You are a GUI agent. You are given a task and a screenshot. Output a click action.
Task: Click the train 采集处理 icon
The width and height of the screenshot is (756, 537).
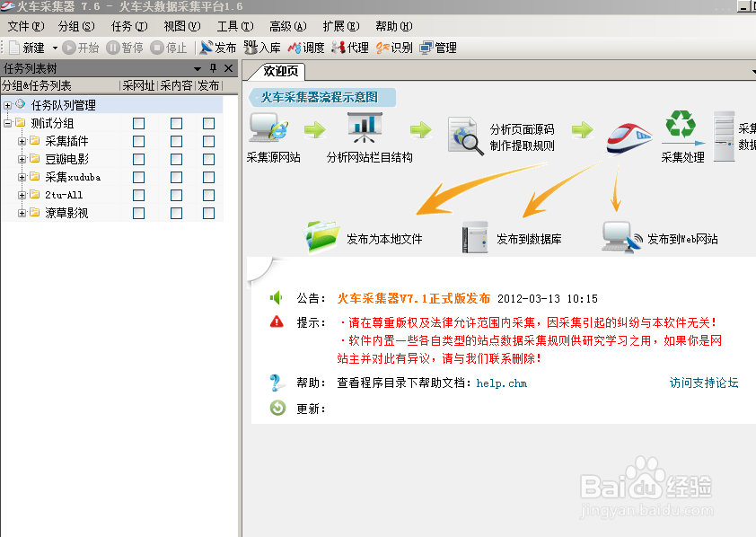pos(629,138)
